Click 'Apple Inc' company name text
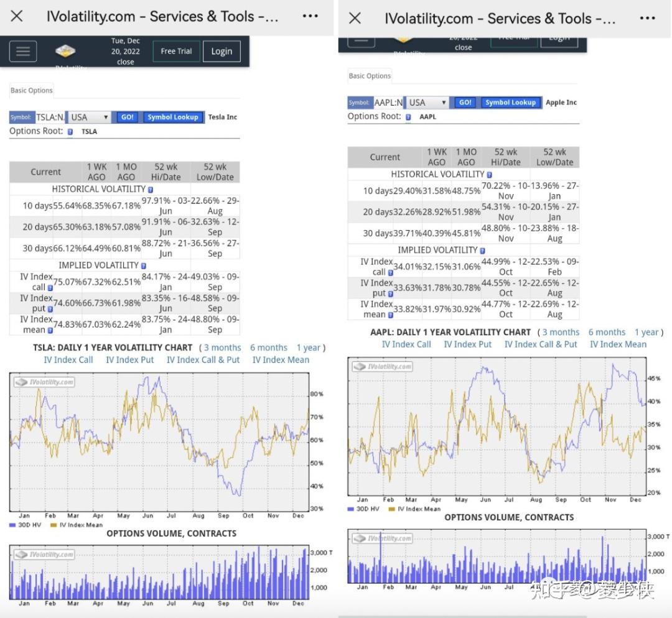Image resolution: width=672 pixels, height=618 pixels. [561, 103]
